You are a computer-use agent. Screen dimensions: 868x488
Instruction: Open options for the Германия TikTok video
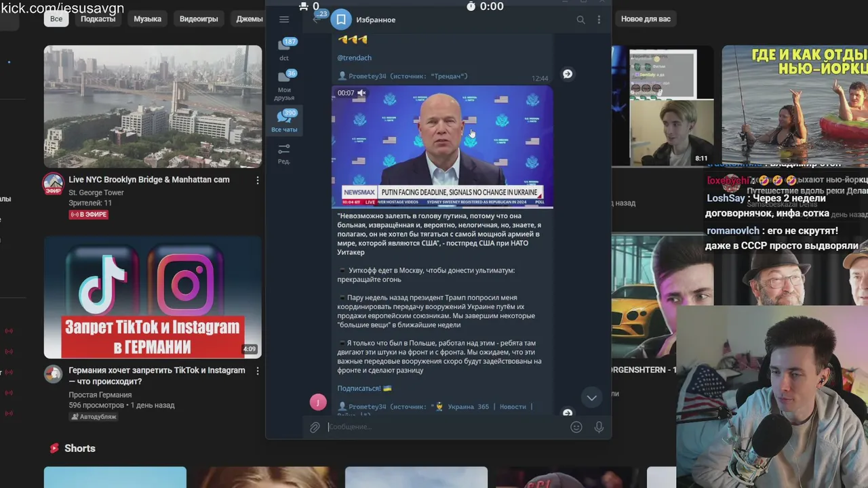[257, 371]
